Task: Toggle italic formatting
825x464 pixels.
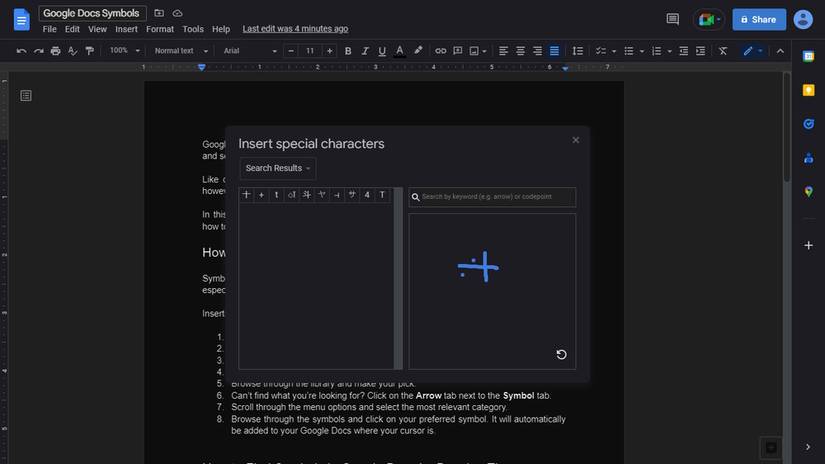Action: coord(365,51)
